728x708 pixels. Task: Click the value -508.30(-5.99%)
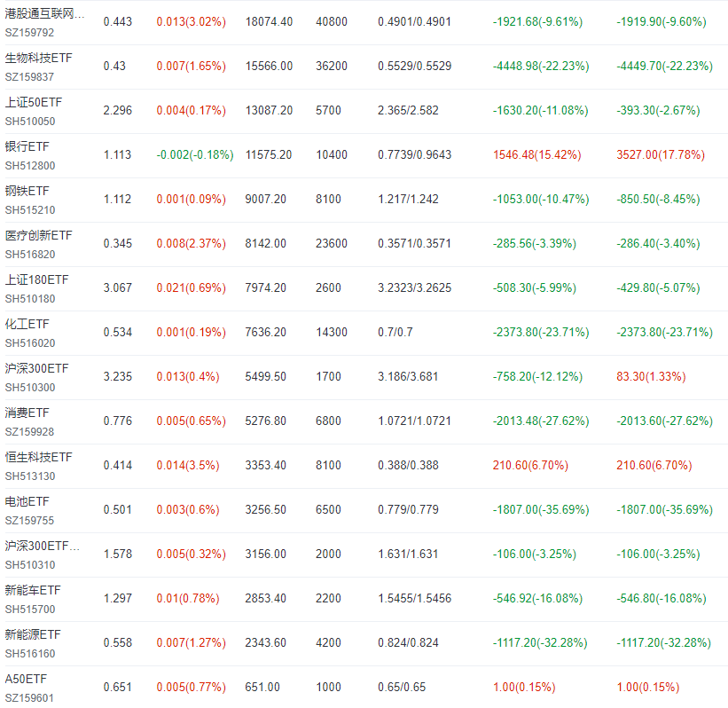coord(535,288)
